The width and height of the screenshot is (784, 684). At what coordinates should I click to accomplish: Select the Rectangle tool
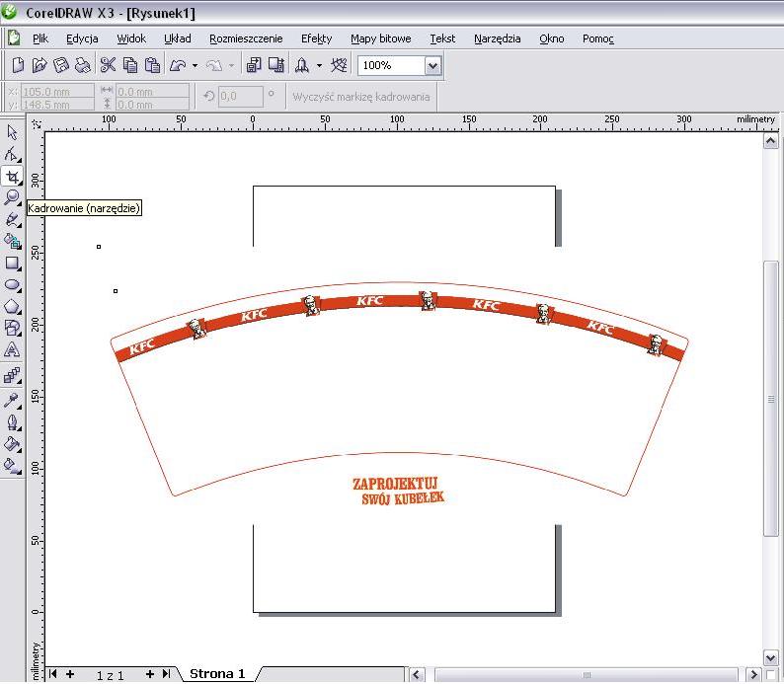(12, 264)
